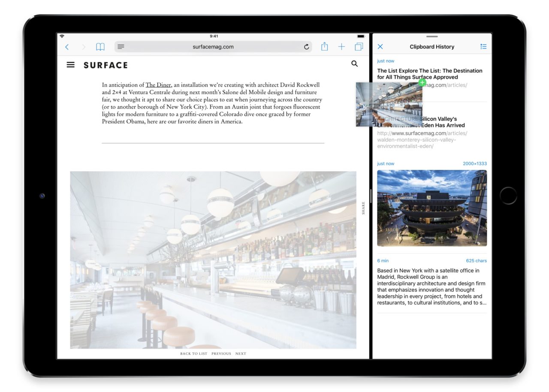Click the vertical SHARE label beside photo
Screen dimensions: 549x392
363,208
